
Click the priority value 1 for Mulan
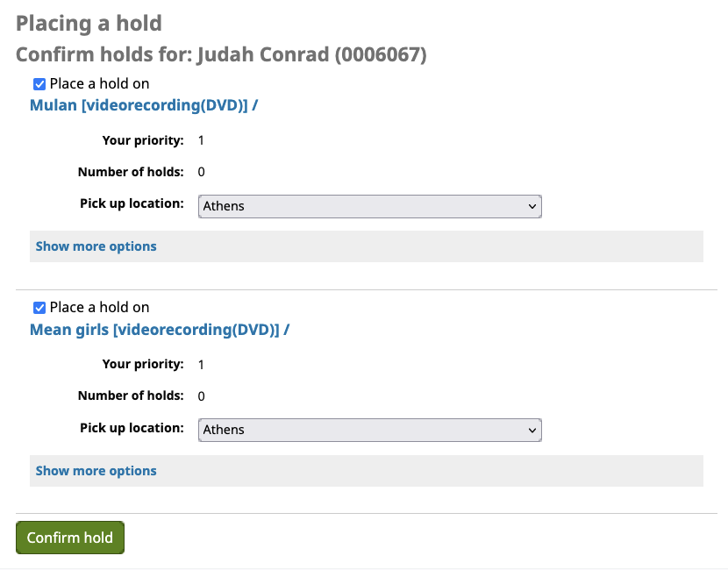coord(201,140)
